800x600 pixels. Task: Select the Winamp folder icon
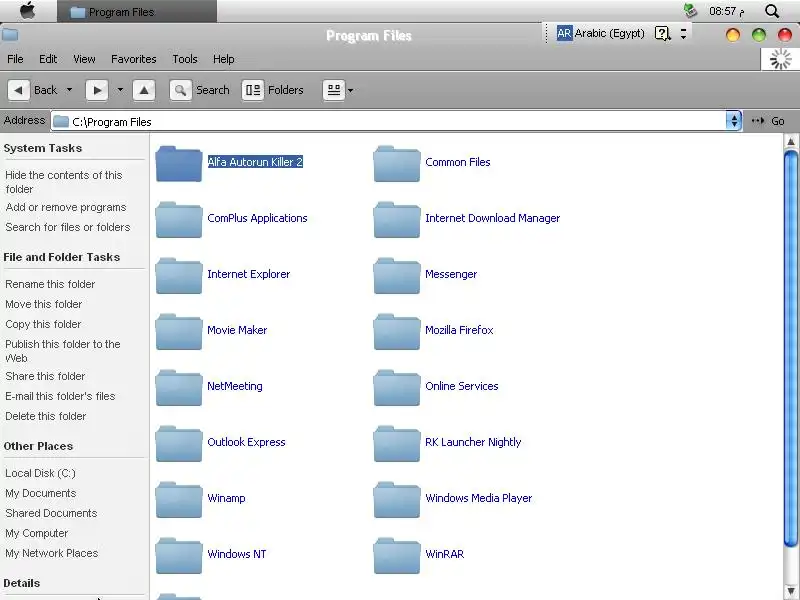[x=179, y=500]
